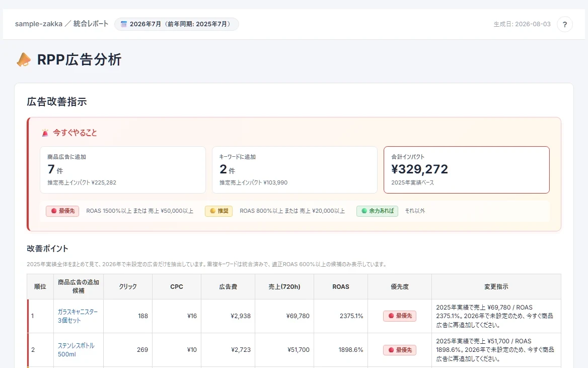The width and height of the screenshot is (588, 368).
Task: Click the 変更指示 column header
Action: (496, 286)
